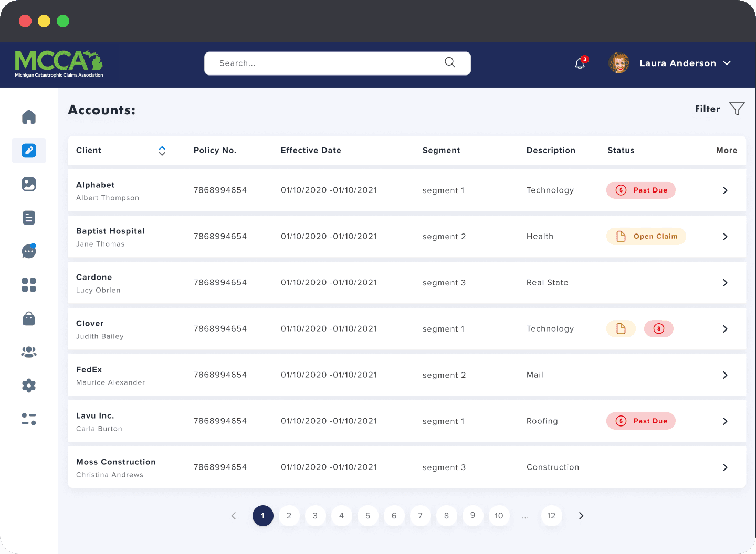Go to the previous page arrow

pyautogui.click(x=234, y=516)
